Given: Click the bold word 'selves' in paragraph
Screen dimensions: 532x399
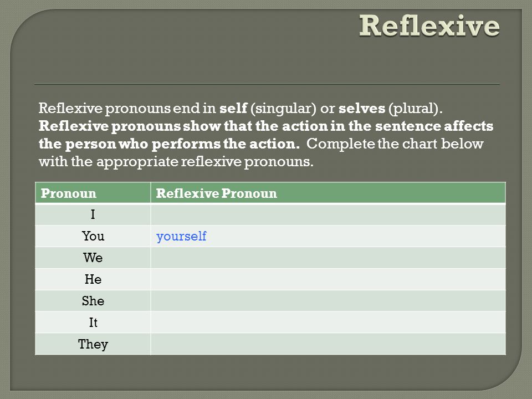Looking at the screenshot, I should [x=362, y=108].
